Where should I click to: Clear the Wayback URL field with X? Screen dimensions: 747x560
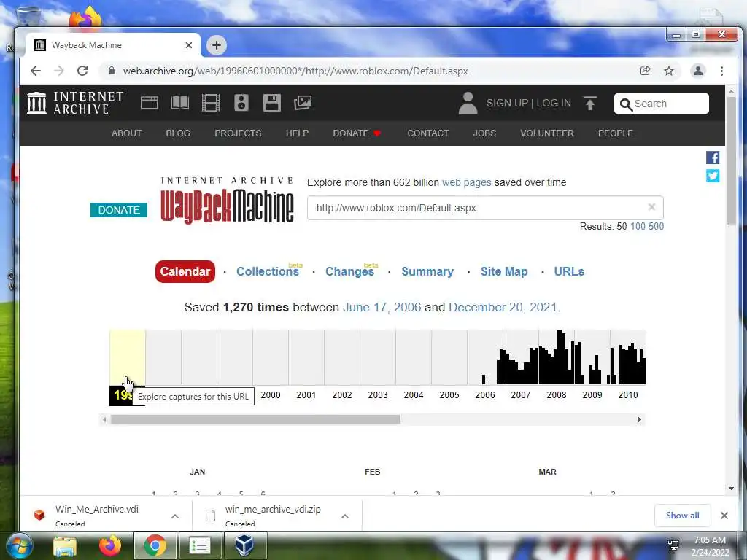(x=651, y=207)
